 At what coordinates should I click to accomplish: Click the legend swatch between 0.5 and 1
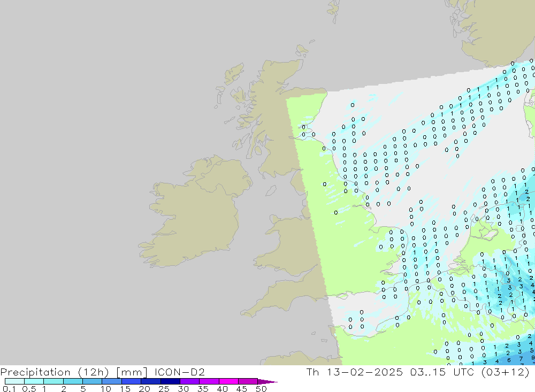pos(34,381)
